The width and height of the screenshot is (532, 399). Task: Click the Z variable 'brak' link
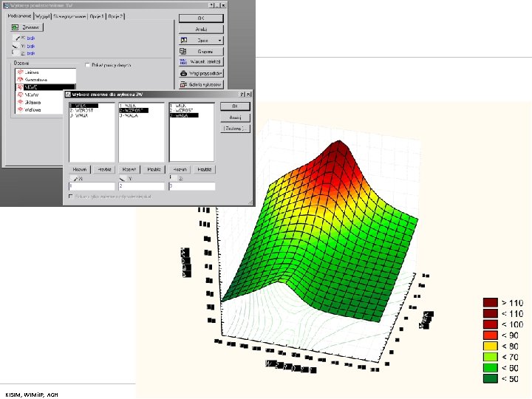[x=31, y=53]
